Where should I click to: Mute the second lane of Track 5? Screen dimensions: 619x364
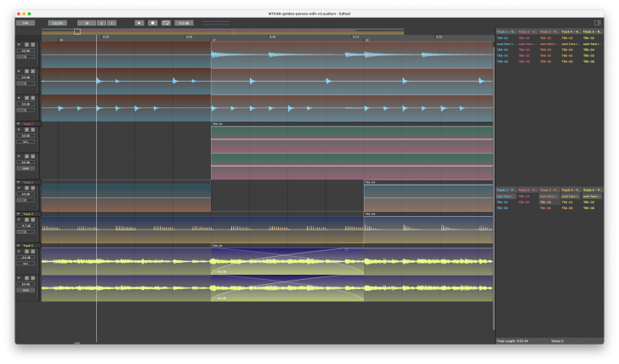27,278
